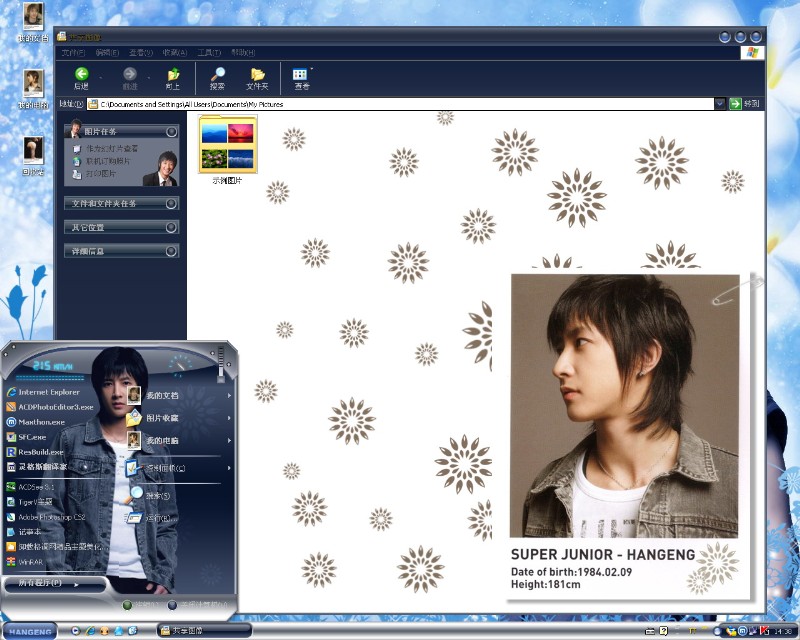Expand the 我的电脑 start menu submenu arrow
The height and width of the screenshot is (640, 800).
(x=230, y=440)
